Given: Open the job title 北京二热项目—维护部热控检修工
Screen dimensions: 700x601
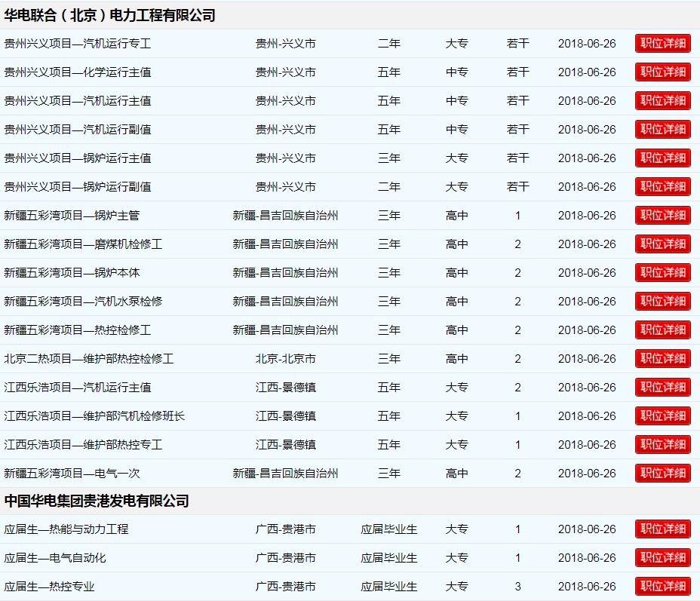Looking at the screenshot, I should pyautogui.click(x=89, y=359).
